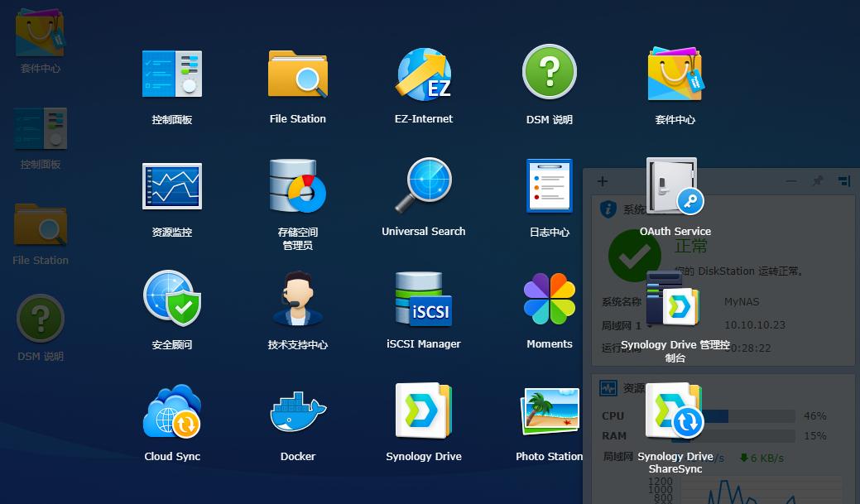Open OAuth Service app
This screenshot has width=860, height=504.
click(675, 185)
